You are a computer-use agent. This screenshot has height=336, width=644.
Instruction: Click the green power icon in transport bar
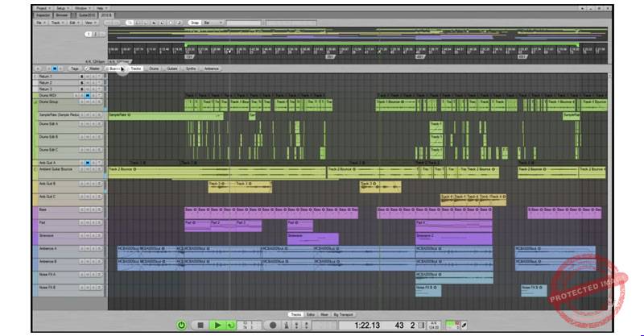[182, 326]
